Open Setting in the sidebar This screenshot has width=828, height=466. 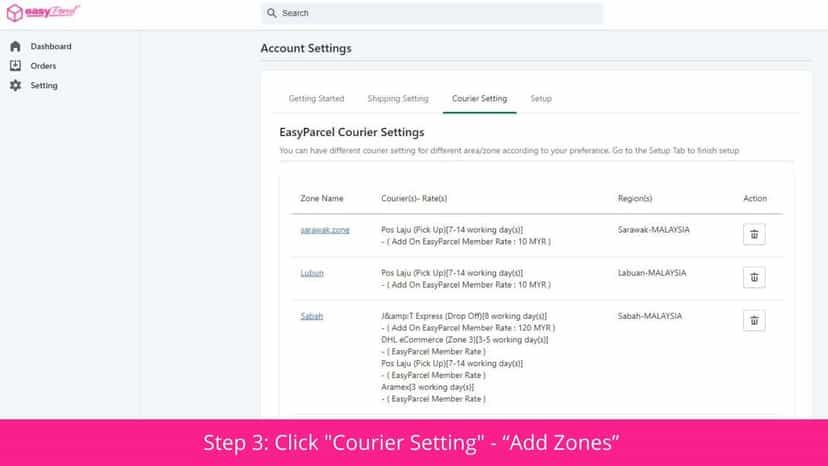pyautogui.click(x=44, y=86)
